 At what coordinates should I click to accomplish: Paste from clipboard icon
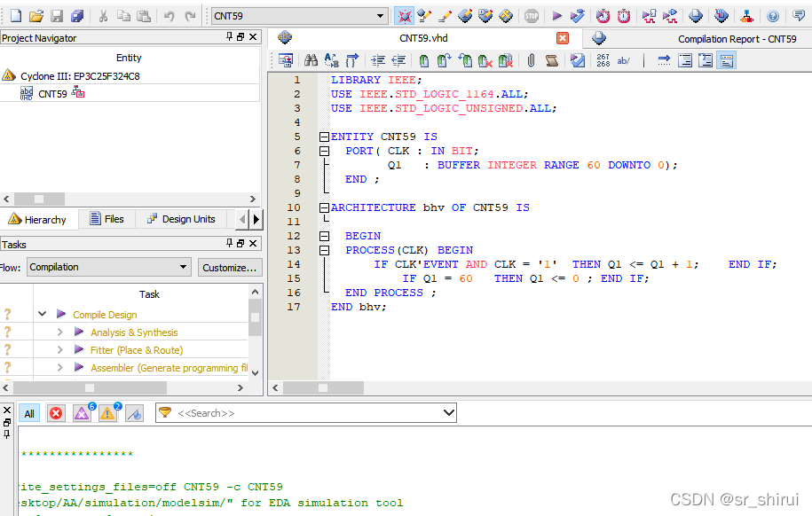144,16
